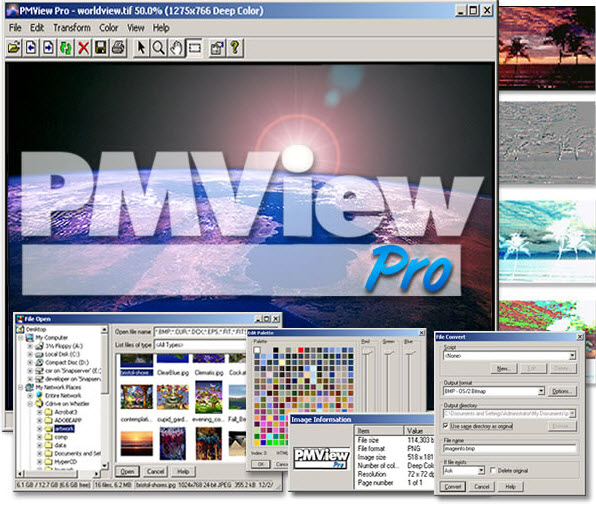Enable the Delete original checkbox
Viewport: 596px width, 505px height.
[x=493, y=470]
